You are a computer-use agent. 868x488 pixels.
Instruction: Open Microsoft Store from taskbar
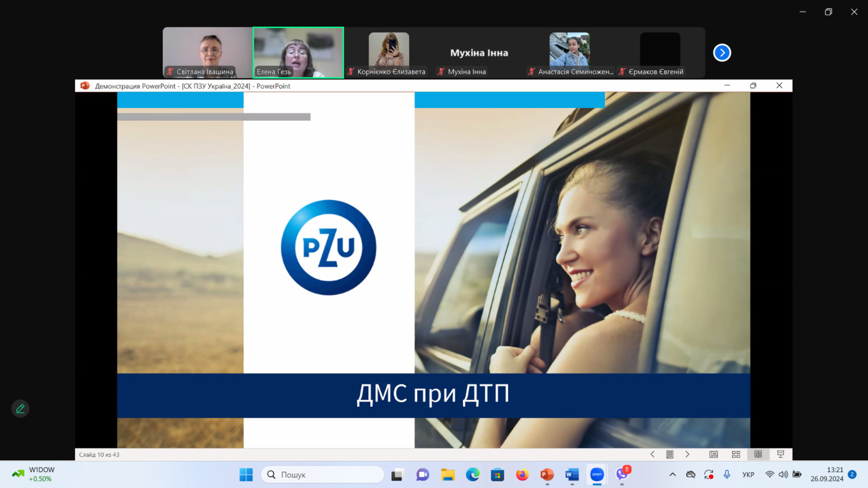[x=497, y=475]
